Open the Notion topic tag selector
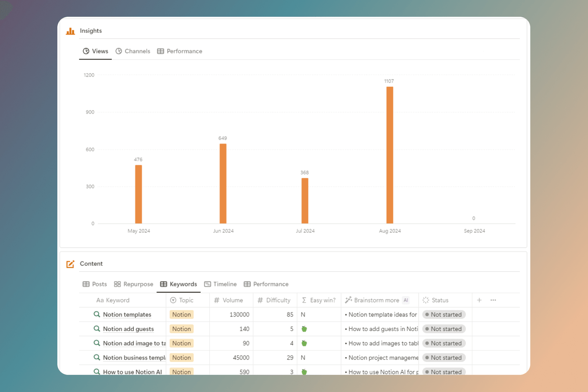Screen dimensions: 588x392 pos(181,314)
